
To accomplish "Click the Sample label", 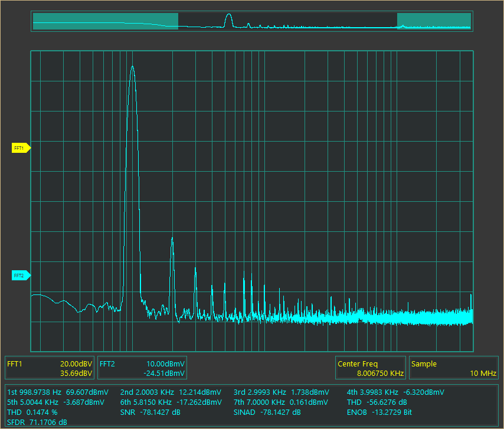I will (424, 363).
